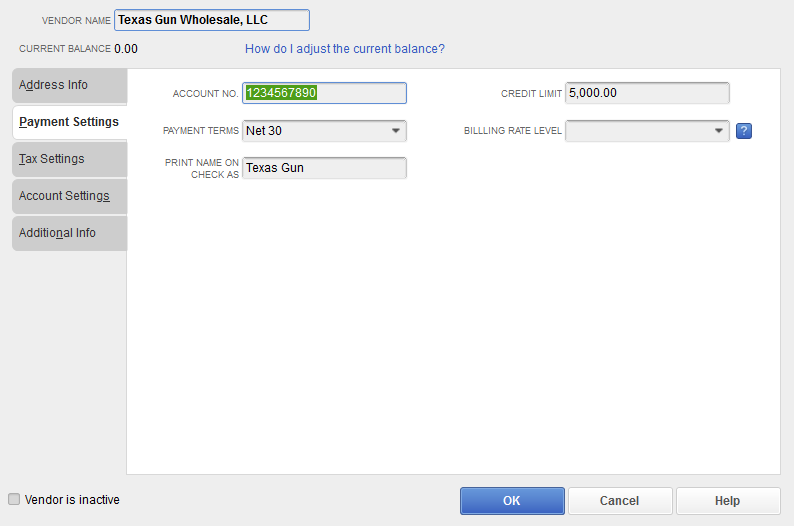Edit the Credit Limit field
The image size is (794, 526).
pyautogui.click(x=647, y=93)
